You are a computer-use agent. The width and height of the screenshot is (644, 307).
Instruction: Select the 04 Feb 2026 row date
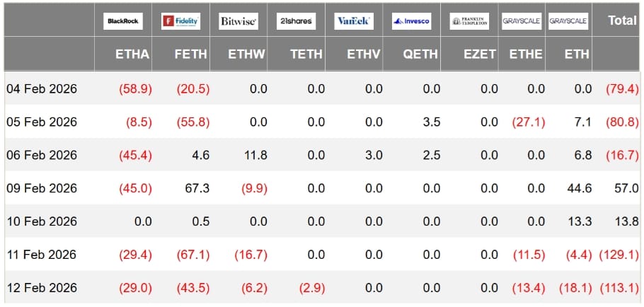click(42, 88)
